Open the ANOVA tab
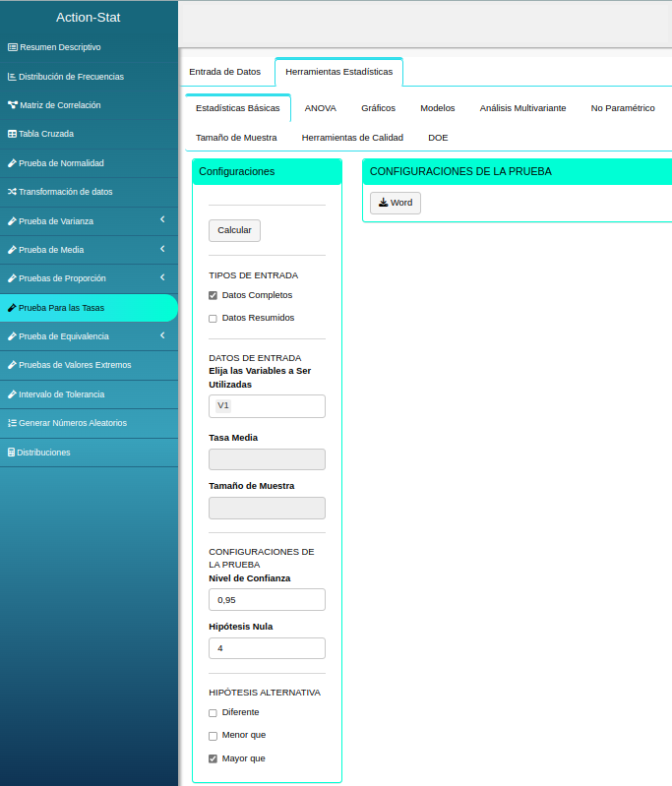The width and height of the screenshot is (672, 786). (x=320, y=108)
